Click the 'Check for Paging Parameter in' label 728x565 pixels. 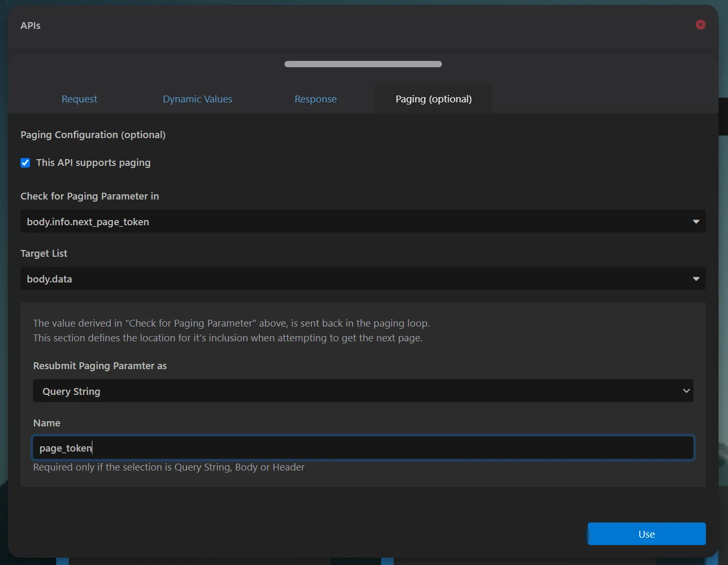click(x=90, y=196)
